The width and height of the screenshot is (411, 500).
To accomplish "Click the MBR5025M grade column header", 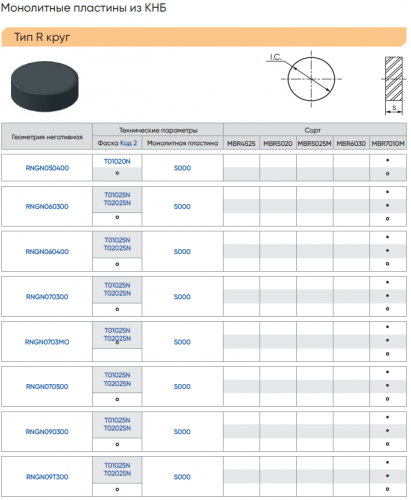I will tap(314, 143).
